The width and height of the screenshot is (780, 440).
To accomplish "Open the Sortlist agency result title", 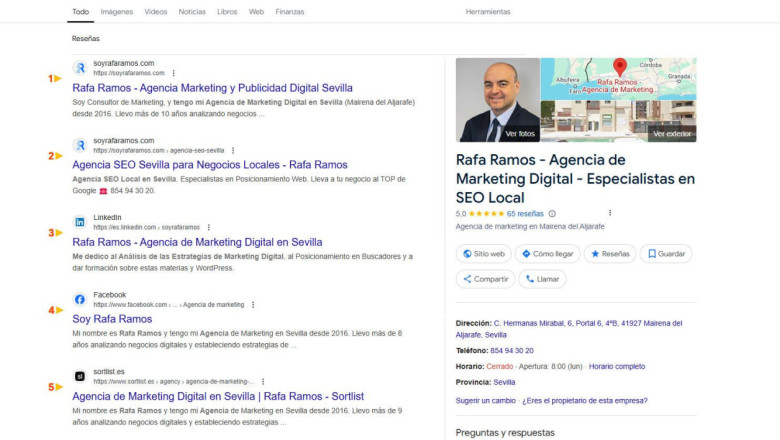I will (x=218, y=396).
